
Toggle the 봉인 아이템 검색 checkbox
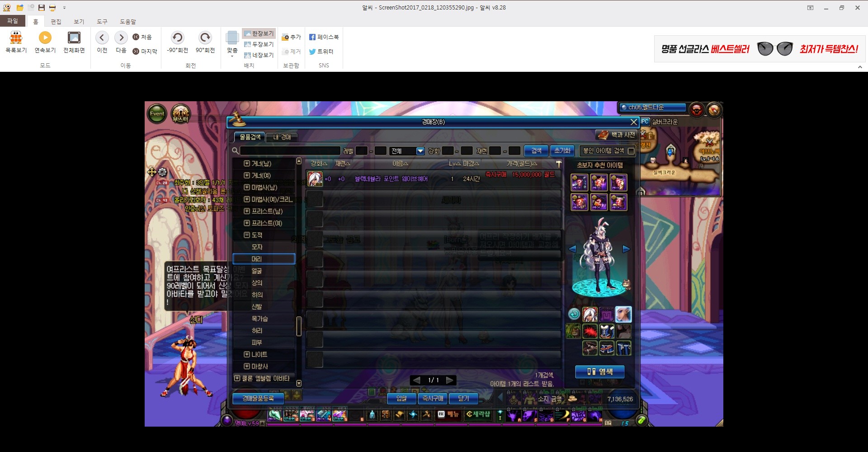click(632, 151)
